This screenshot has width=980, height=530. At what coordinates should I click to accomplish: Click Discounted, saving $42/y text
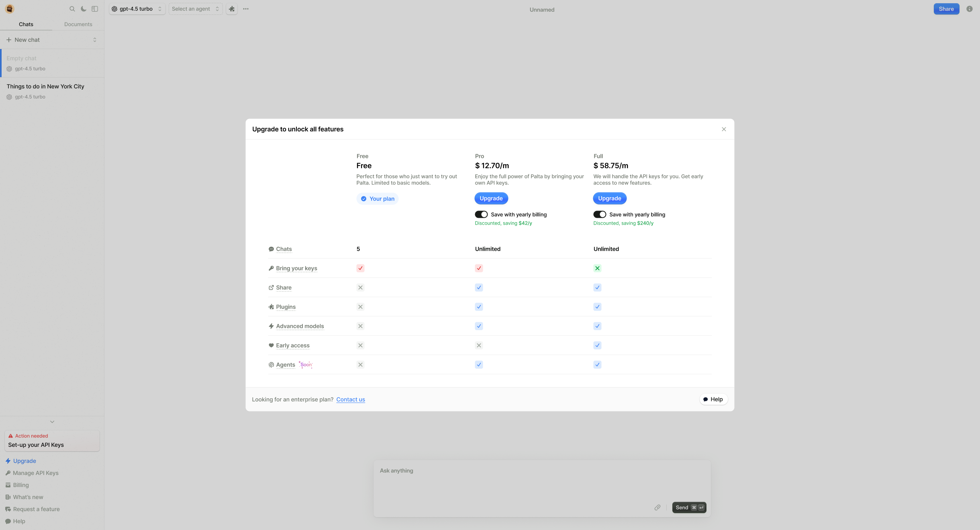(x=503, y=223)
